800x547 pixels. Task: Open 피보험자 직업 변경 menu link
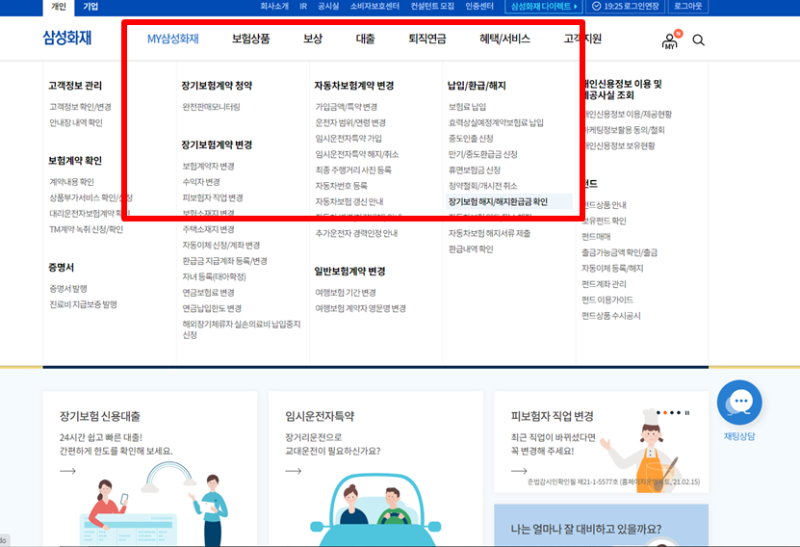pyautogui.click(x=213, y=197)
